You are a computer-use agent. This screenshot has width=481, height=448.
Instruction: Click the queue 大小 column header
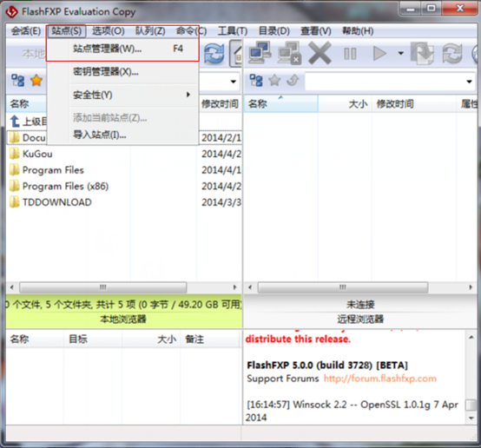[x=151, y=339]
